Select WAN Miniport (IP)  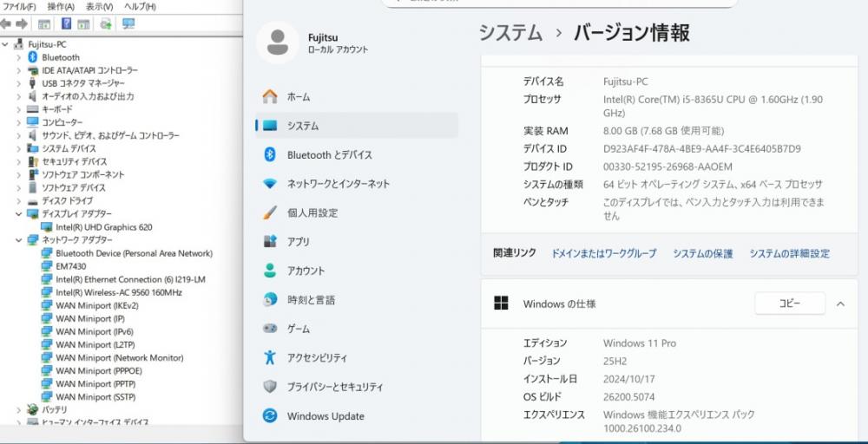coord(89,318)
